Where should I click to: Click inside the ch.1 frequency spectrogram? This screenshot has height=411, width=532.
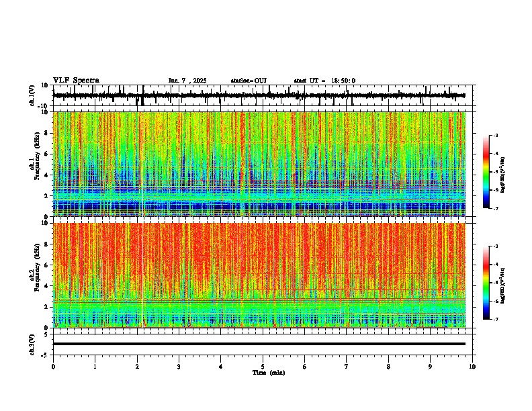259,164
